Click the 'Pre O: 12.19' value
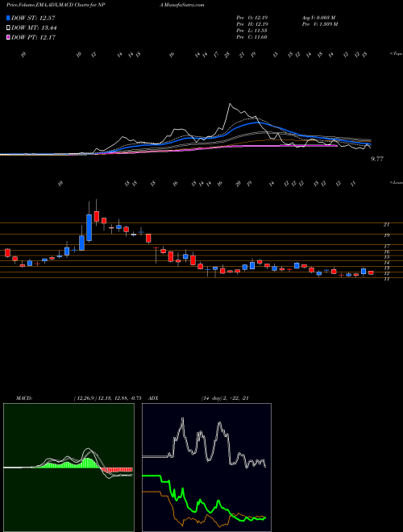This screenshot has width=403, height=532. 252,17
